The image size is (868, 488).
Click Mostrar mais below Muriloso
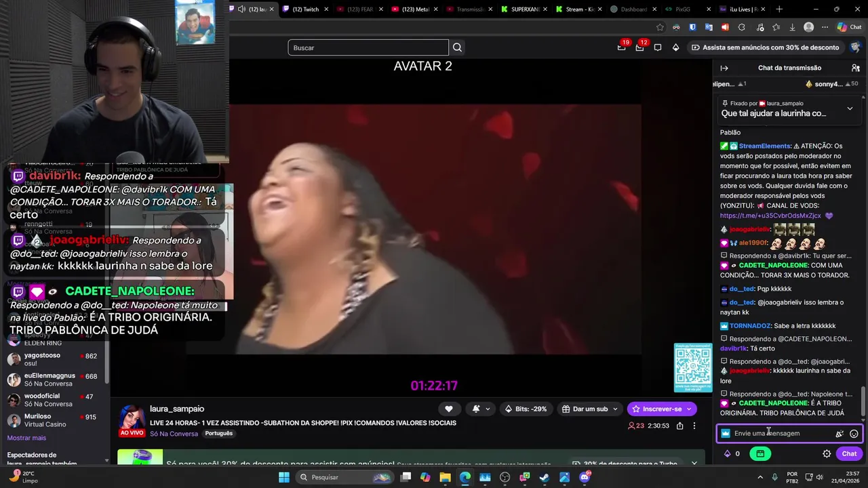click(26, 438)
